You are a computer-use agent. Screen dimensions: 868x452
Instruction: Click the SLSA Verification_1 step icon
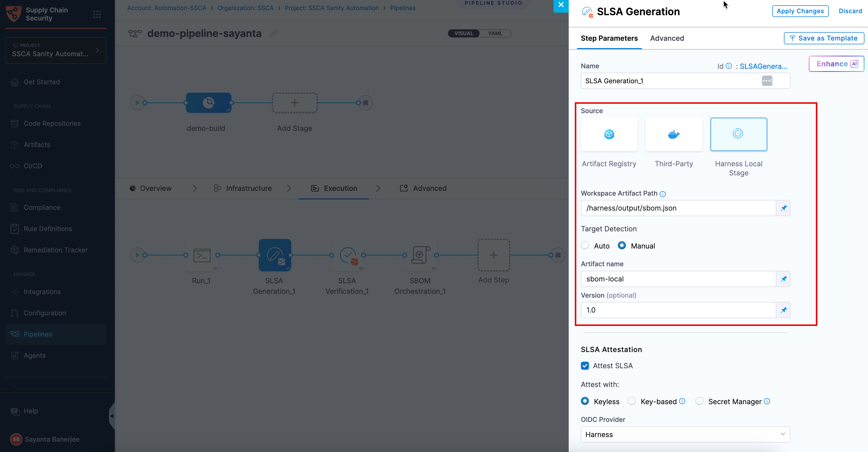pyautogui.click(x=348, y=255)
